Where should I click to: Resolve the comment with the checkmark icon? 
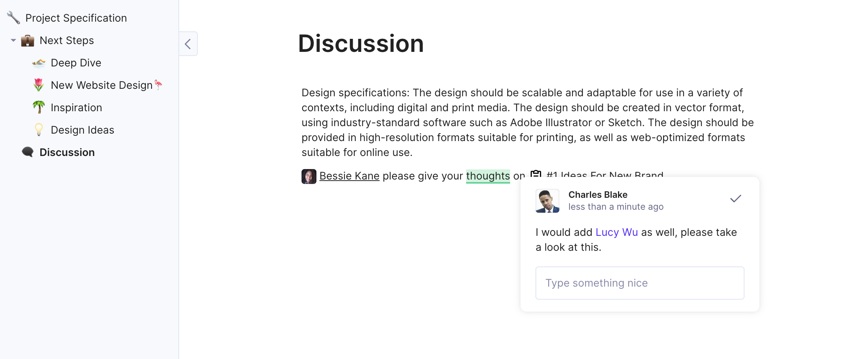736,199
